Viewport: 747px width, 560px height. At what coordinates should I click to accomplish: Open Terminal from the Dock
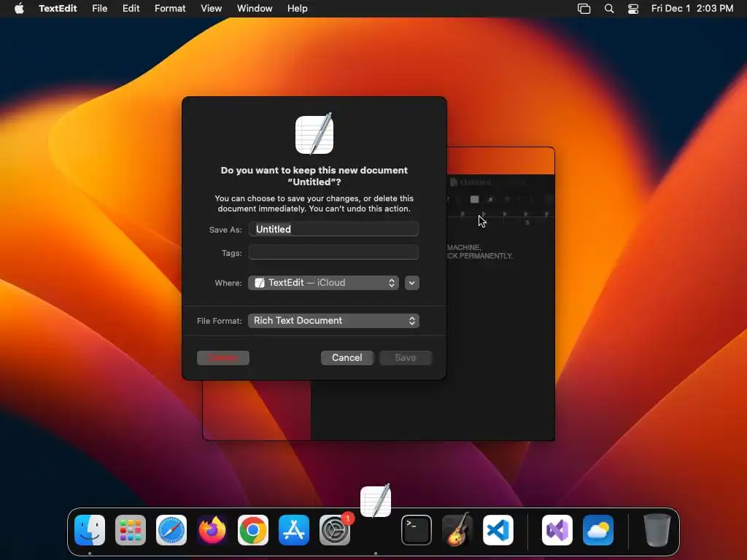coord(417,530)
